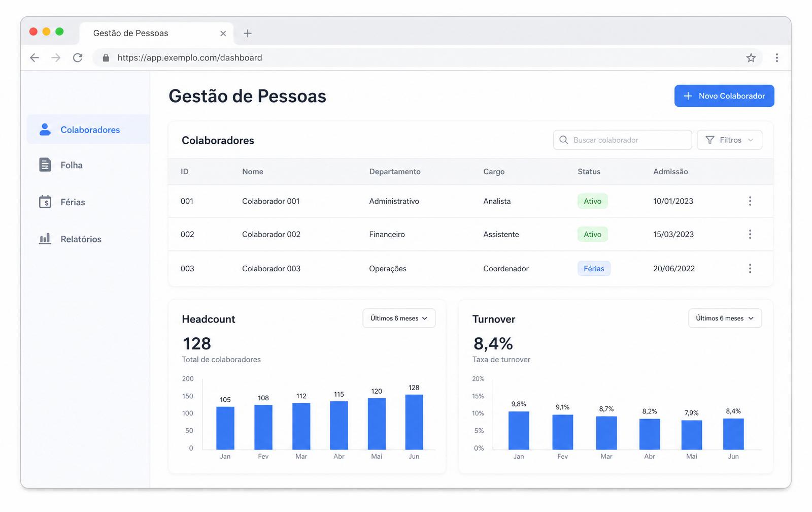Click the browser forward arrow
Screen dimensions: 812x512
click(x=56, y=58)
